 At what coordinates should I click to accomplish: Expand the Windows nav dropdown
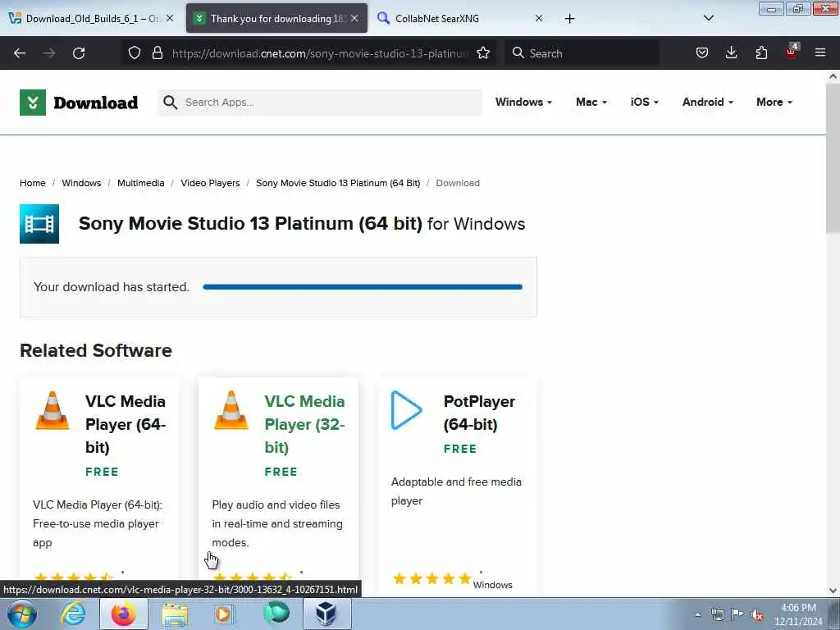click(523, 102)
